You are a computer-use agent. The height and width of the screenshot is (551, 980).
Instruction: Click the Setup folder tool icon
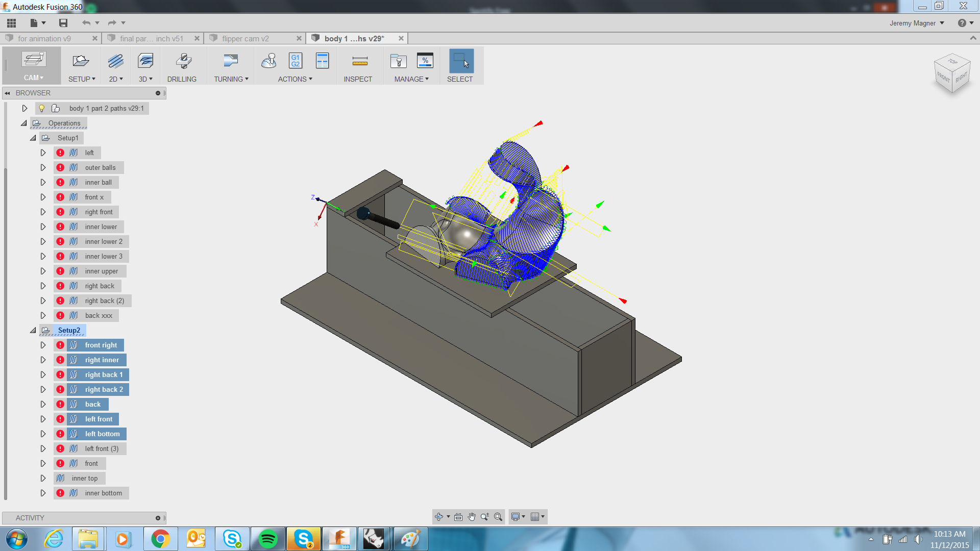(81, 61)
